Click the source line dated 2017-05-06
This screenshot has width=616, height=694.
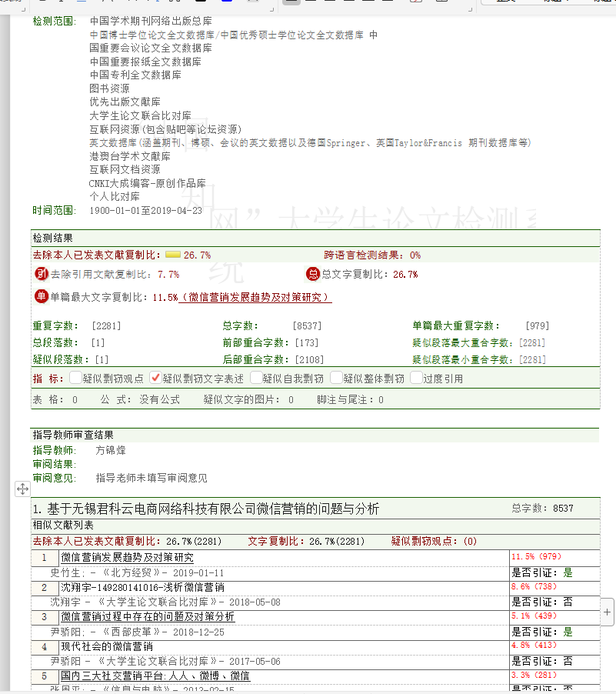pyautogui.click(x=165, y=661)
